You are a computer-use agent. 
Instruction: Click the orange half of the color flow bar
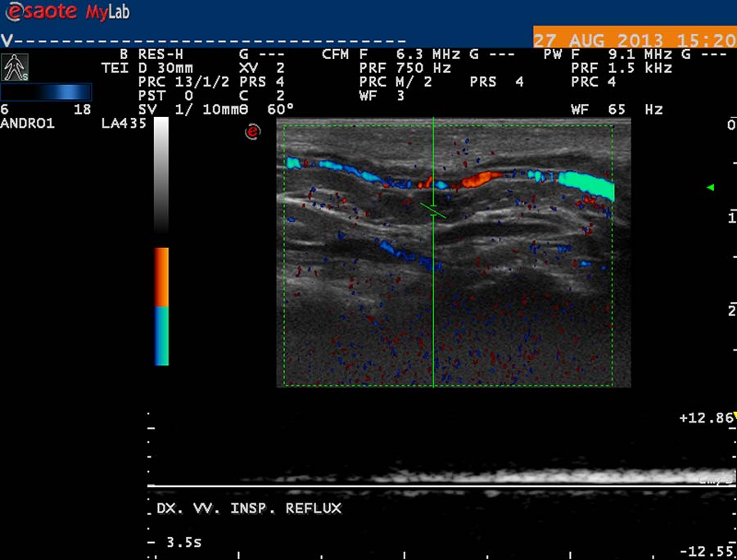tap(161, 277)
